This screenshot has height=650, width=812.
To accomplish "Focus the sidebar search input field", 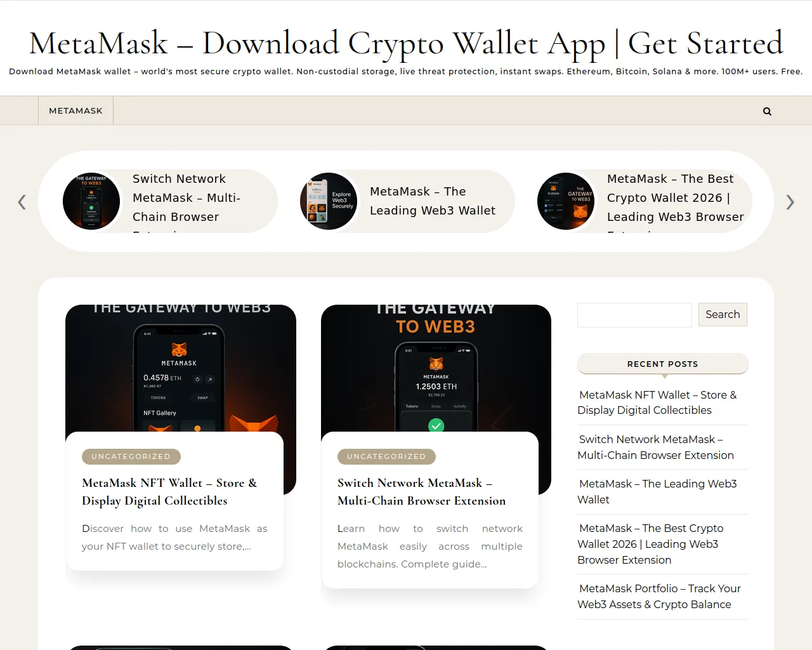I will [634, 315].
